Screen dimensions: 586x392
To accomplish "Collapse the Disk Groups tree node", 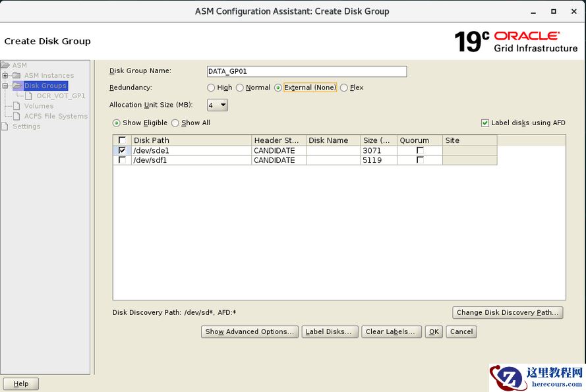I will point(5,86).
